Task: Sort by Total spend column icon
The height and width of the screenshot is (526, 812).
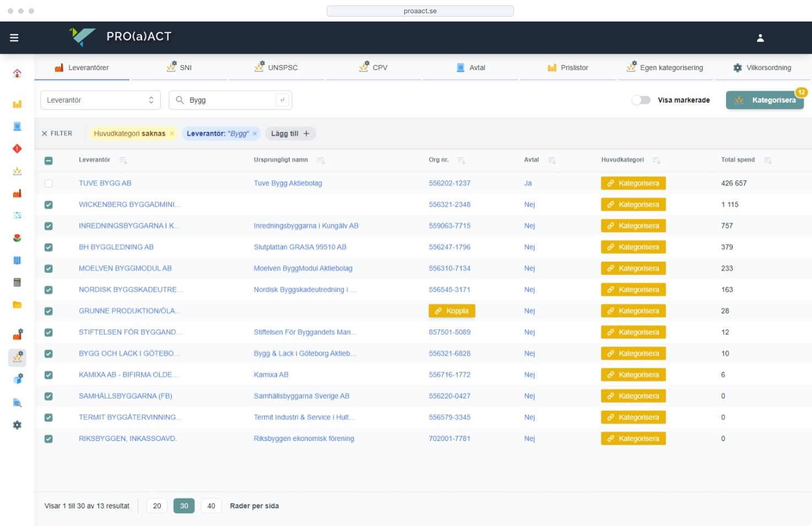Action: point(768,160)
